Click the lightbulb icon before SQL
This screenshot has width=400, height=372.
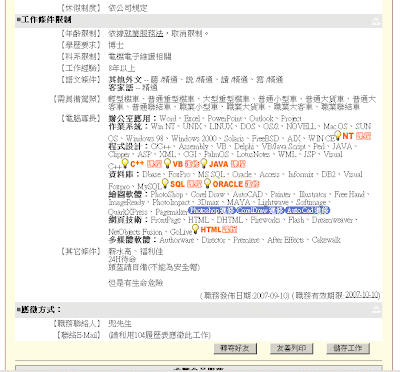(x=165, y=183)
